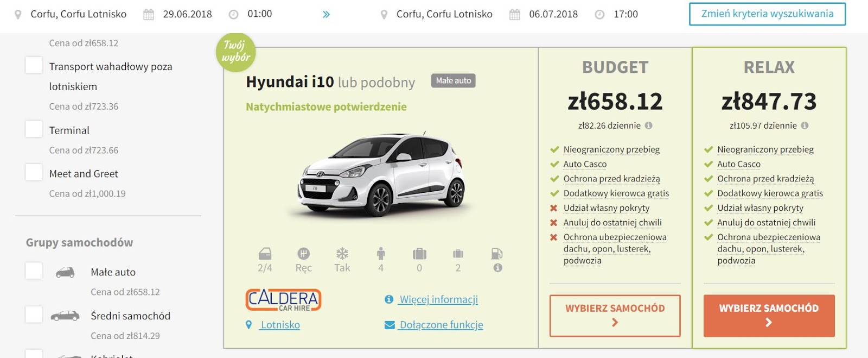Click the air conditioning snowflake icon
The width and height of the screenshot is (868, 358).
342,253
